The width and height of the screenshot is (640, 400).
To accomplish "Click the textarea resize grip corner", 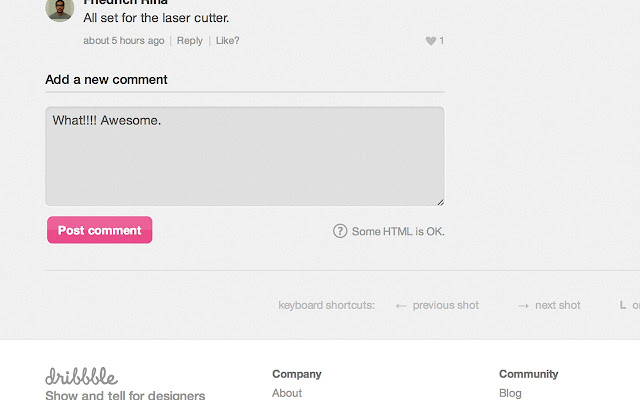I will click(440, 202).
